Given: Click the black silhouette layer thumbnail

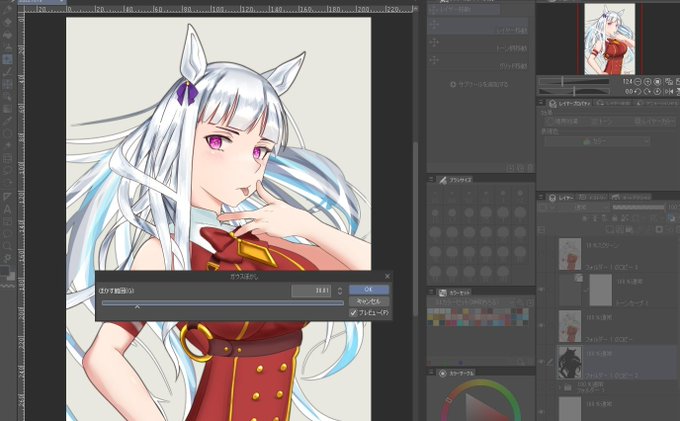Looking at the screenshot, I should [x=569, y=362].
